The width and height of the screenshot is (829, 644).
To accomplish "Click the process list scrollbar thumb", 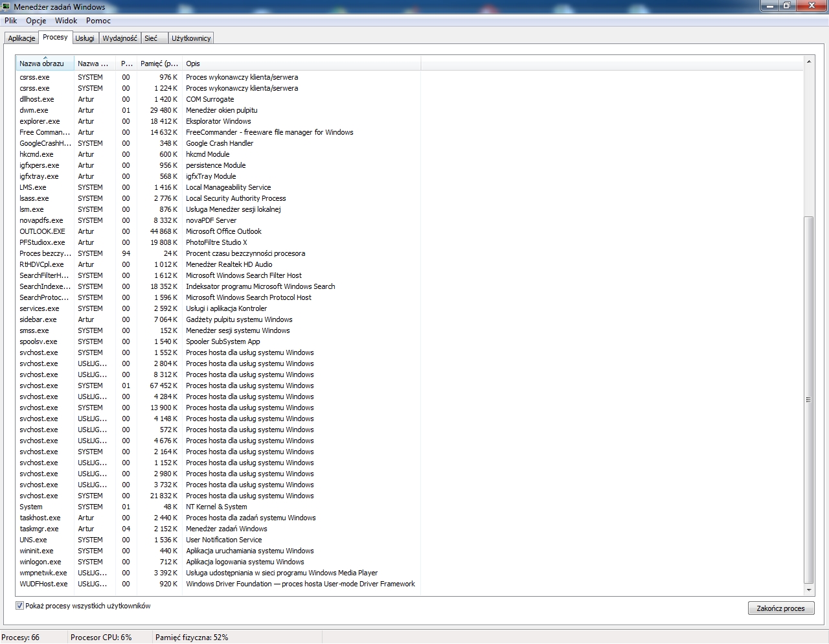I will pyautogui.click(x=808, y=400).
